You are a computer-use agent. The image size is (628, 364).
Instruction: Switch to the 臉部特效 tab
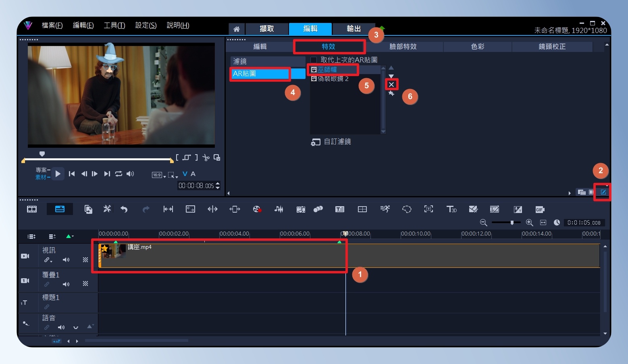point(403,47)
